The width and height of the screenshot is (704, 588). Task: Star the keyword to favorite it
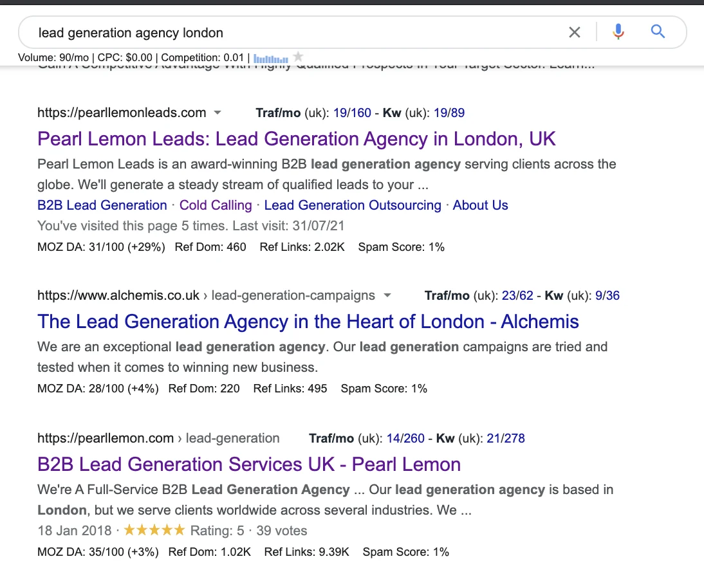(298, 57)
